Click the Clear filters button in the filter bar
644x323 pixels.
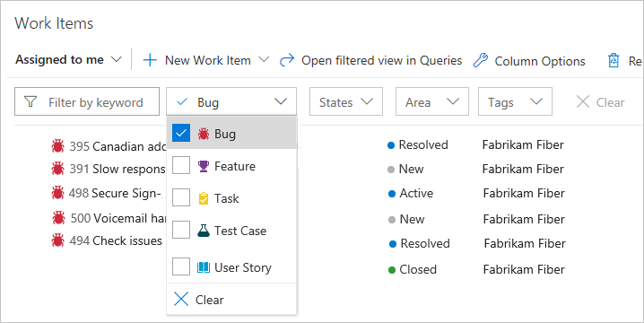click(600, 102)
